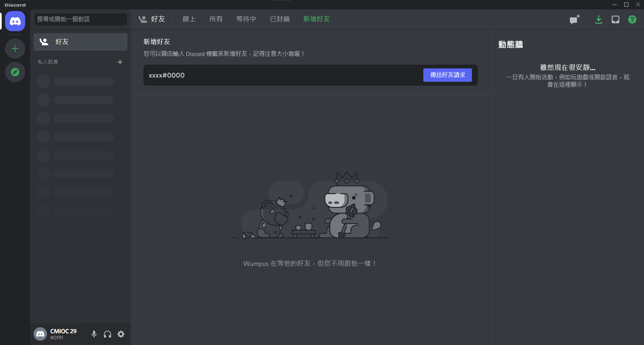The width and height of the screenshot is (644, 345).
Task: Open the explore public servers compass
Action: point(15,72)
